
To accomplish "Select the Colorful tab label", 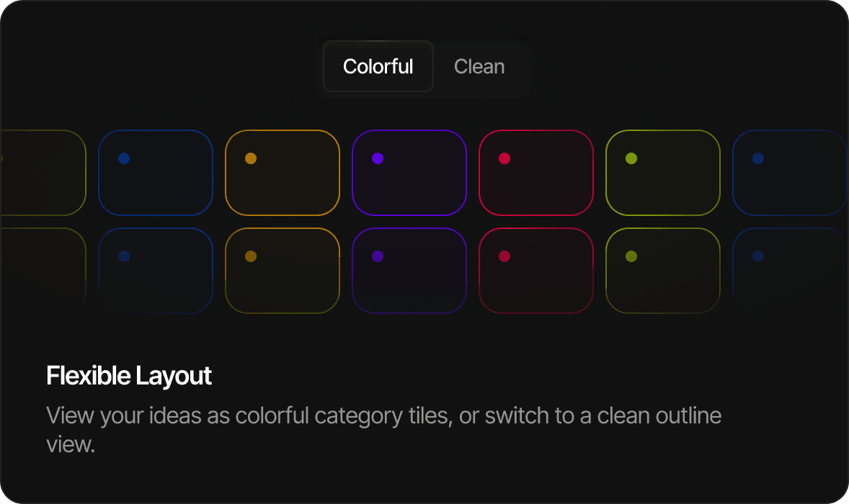I will (378, 66).
